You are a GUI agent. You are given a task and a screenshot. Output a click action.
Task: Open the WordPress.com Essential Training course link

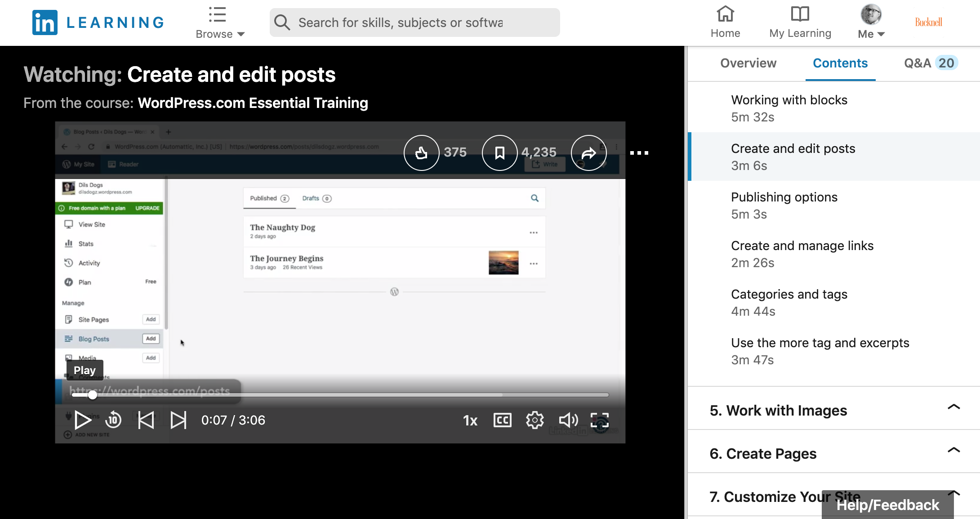253,103
